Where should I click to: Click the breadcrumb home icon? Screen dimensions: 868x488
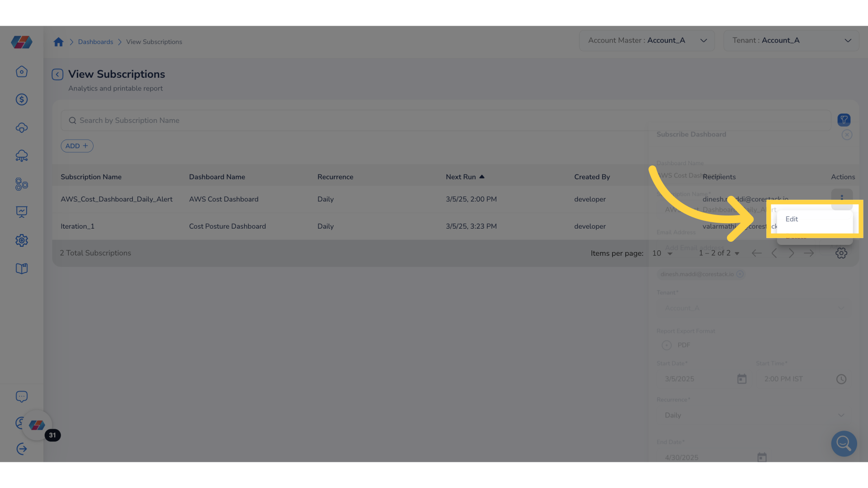pos(58,42)
